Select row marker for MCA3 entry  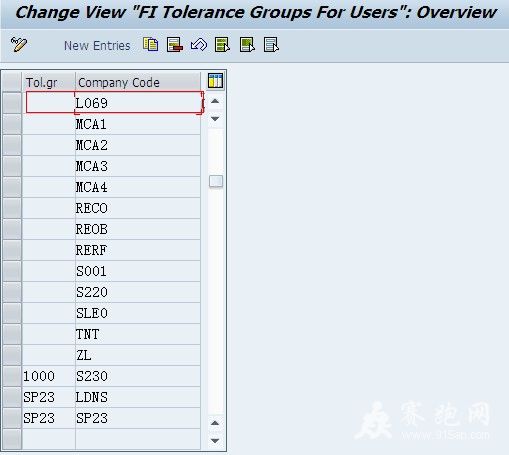pos(12,166)
